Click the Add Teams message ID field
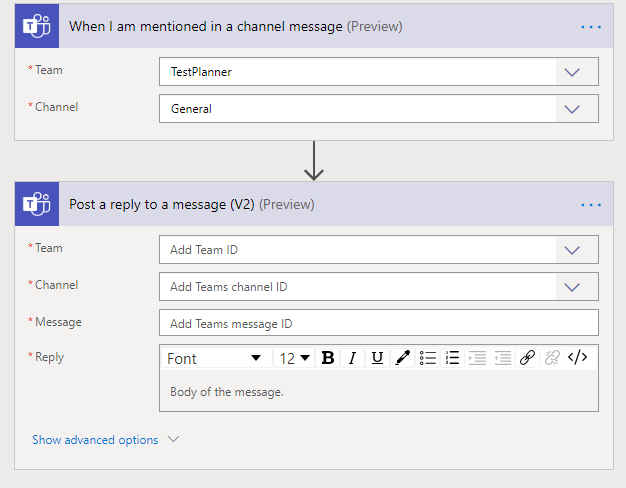The image size is (626, 488). (378, 324)
